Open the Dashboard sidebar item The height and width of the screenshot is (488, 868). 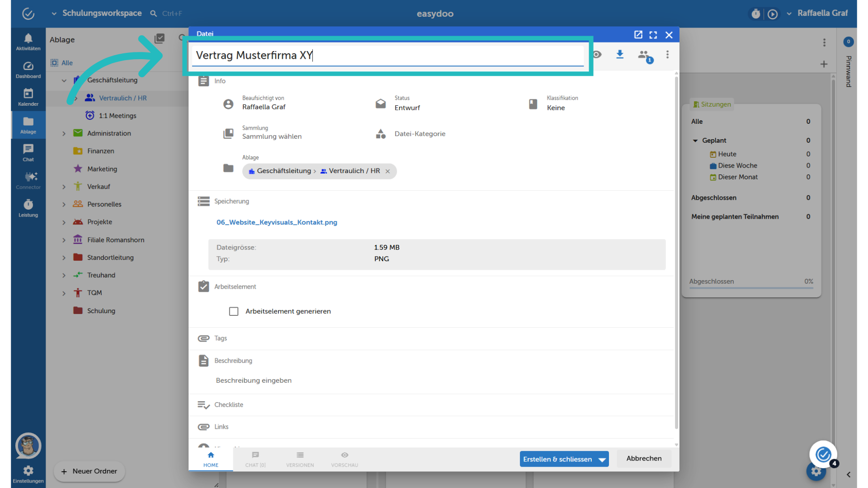tap(28, 70)
